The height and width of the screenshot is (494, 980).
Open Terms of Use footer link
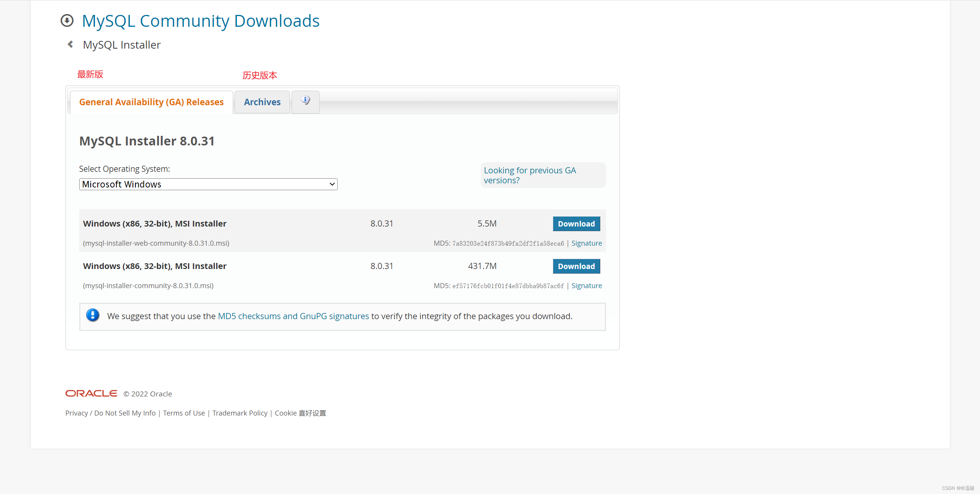point(184,413)
